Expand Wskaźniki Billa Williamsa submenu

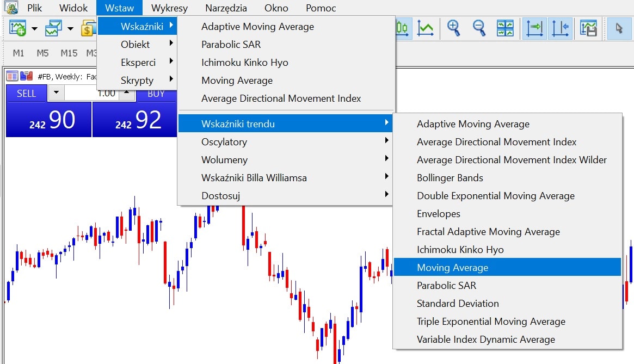(x=285, y=177)
